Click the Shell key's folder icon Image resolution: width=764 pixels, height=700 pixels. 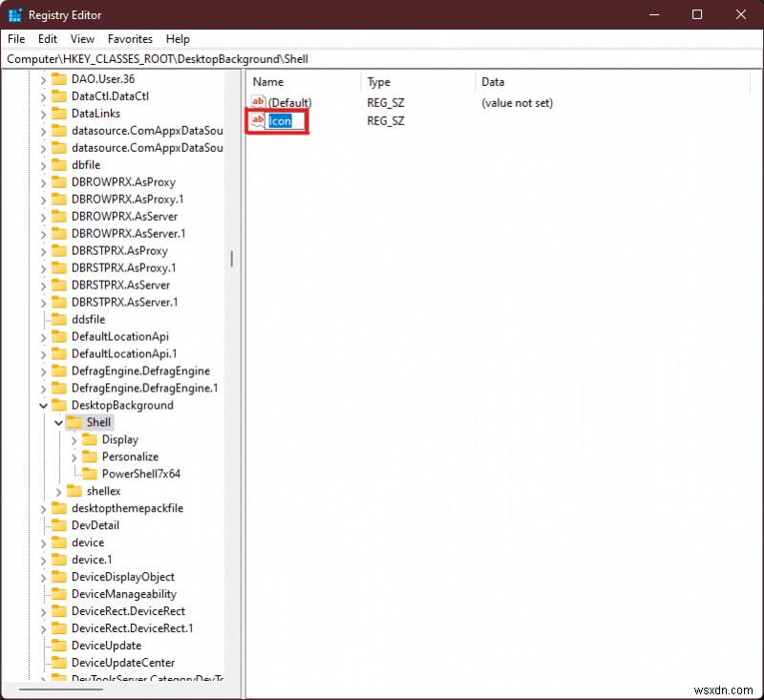[x=73, y=422]
